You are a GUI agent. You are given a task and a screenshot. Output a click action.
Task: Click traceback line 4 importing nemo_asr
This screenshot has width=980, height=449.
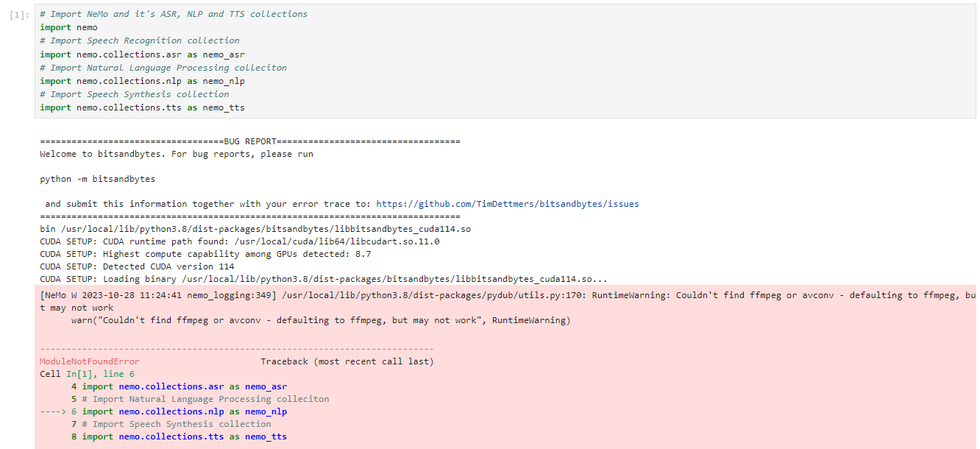(179, 386)
